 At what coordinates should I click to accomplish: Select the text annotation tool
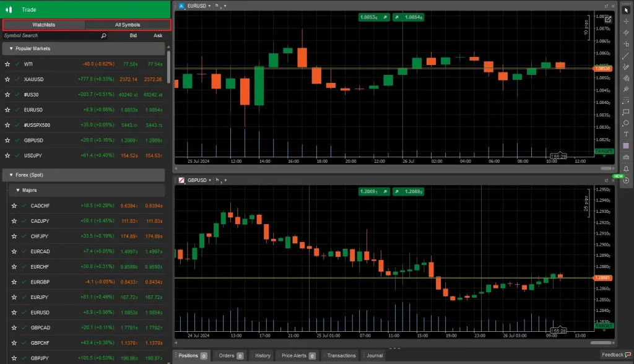coord(626,134)
